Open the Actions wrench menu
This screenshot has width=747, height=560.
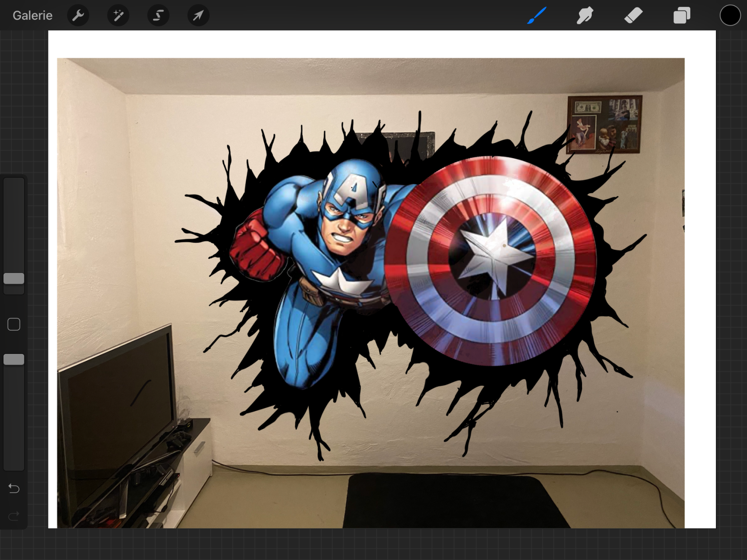pyautogui.click(x=78, y=16)
